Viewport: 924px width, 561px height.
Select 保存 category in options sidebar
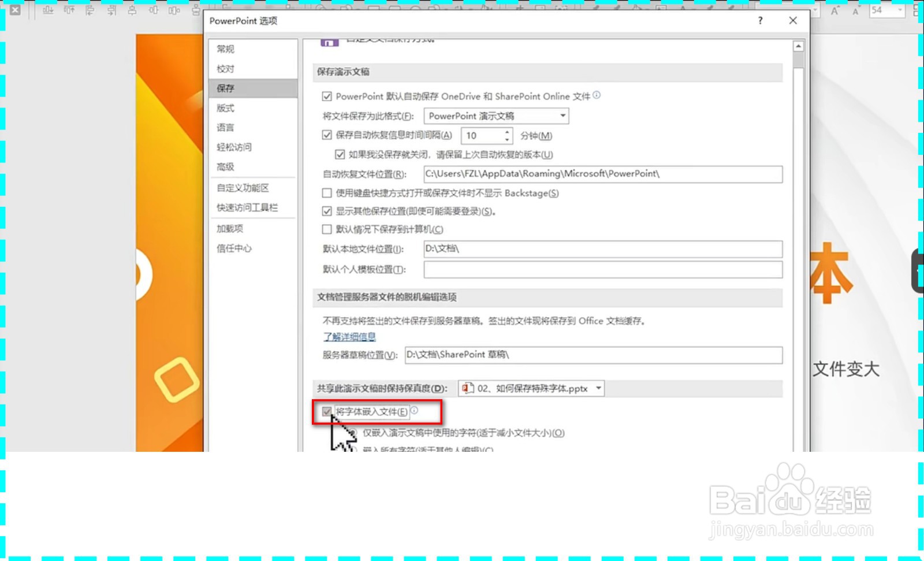tap(253, 88)
